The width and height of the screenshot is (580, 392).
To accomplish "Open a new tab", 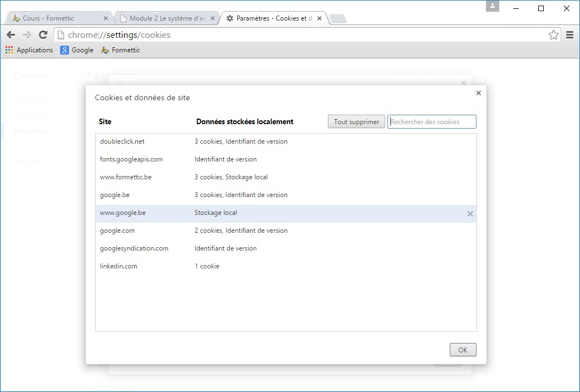I will [x=337, y=18].
